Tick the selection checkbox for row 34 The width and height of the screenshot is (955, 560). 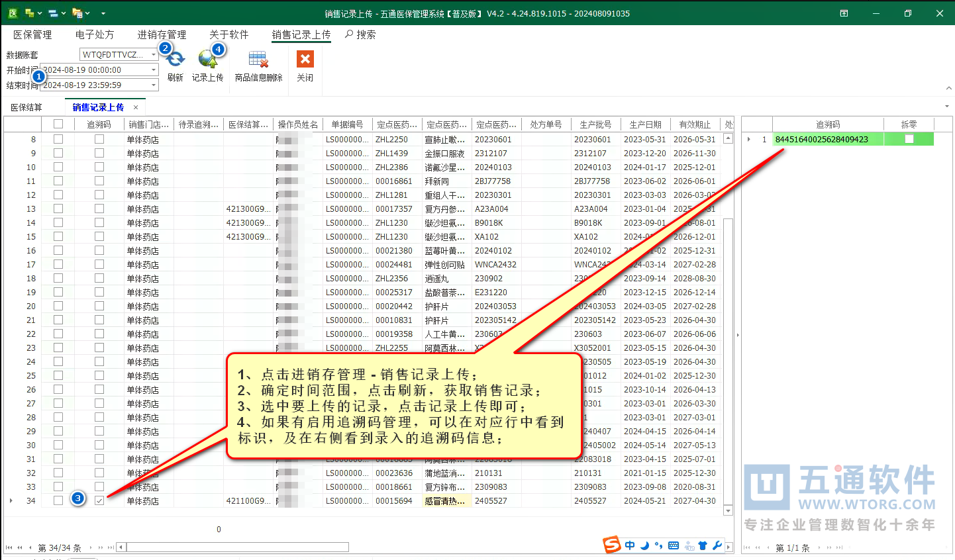point(58,500)
